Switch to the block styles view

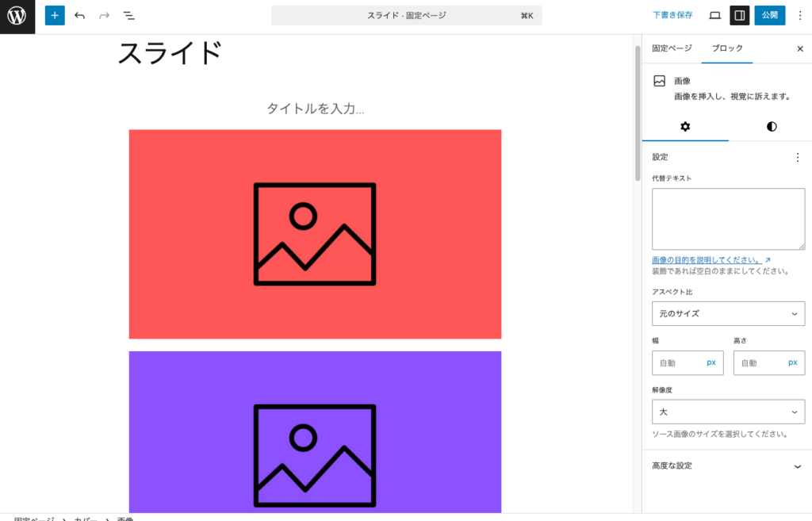[771, 126]
